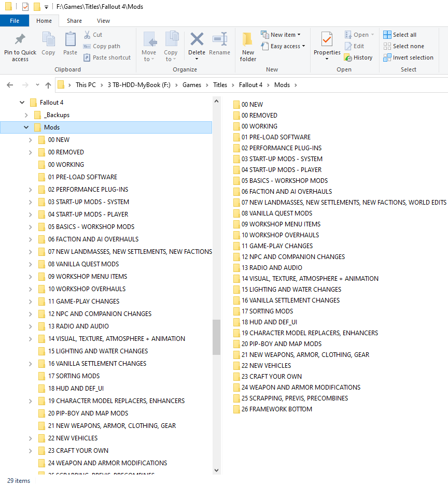Click the Delete X icon
Screen dimensions: 448x487
coord(197,39)
